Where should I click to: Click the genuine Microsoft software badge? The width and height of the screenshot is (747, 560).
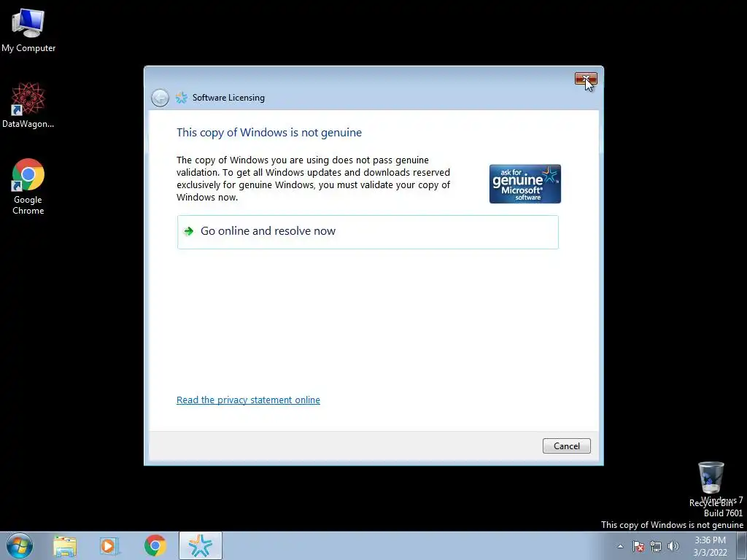525,184
